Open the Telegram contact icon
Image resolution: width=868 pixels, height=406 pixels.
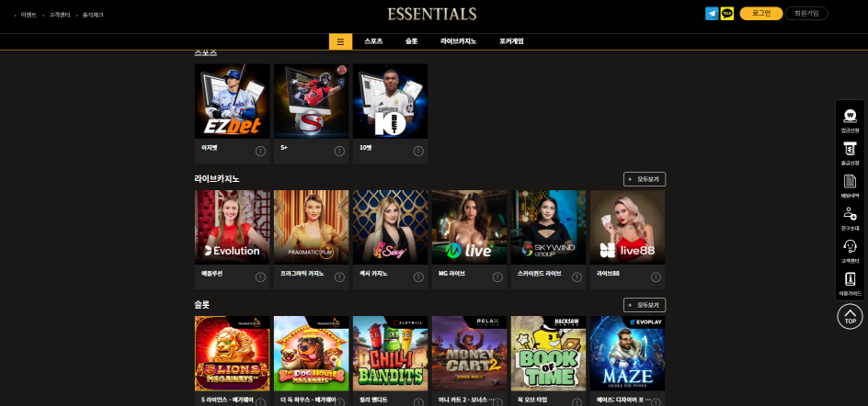click(712, 13)
